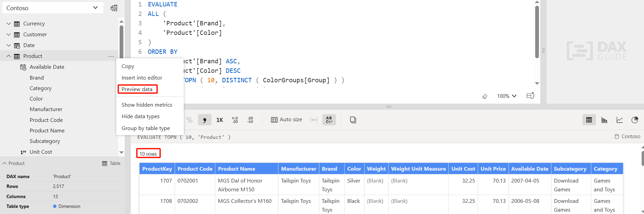
Task: Click the decrease decimals icon
Action: tap(250, 120)
